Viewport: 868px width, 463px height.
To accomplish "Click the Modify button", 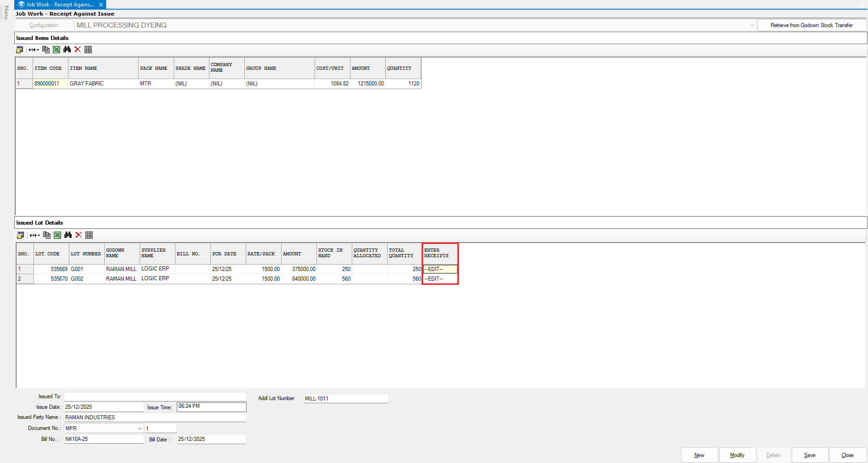I will [737, 455].
